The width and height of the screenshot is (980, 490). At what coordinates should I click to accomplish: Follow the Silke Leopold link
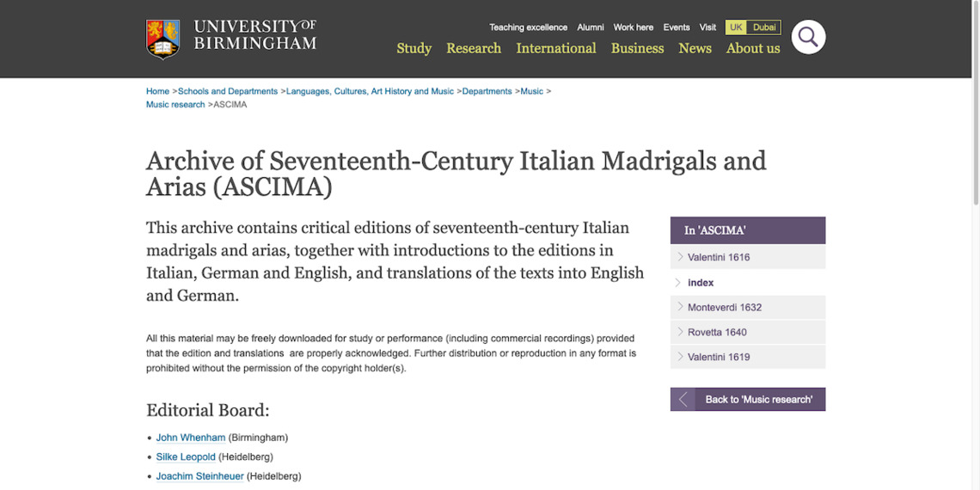click(185, 456)
